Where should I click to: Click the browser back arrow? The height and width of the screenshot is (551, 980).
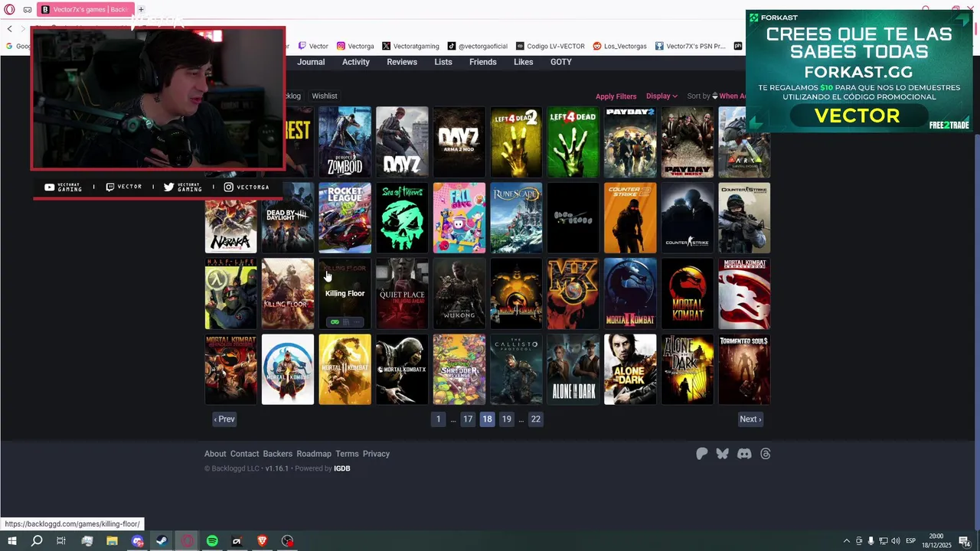[9, 28]
